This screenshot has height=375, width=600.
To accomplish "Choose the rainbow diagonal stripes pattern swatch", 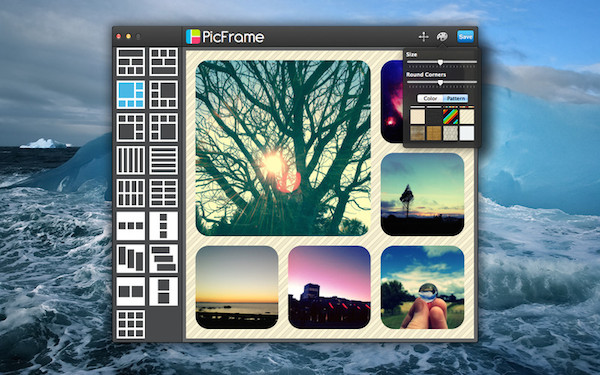I will 450,117.
